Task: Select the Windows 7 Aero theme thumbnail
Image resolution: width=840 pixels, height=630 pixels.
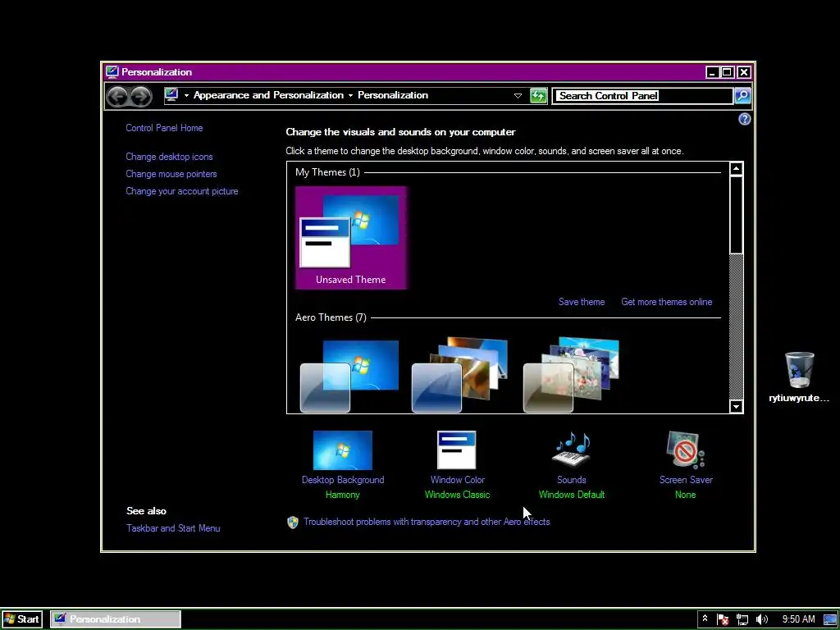Action: [349, 376]
